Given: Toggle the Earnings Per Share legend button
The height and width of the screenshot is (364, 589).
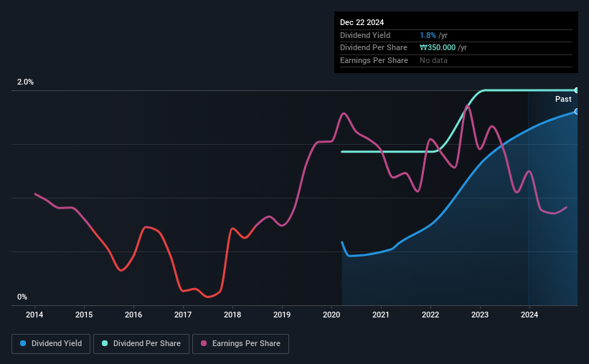Looking at the screenshot, I should tap(241, 344).
